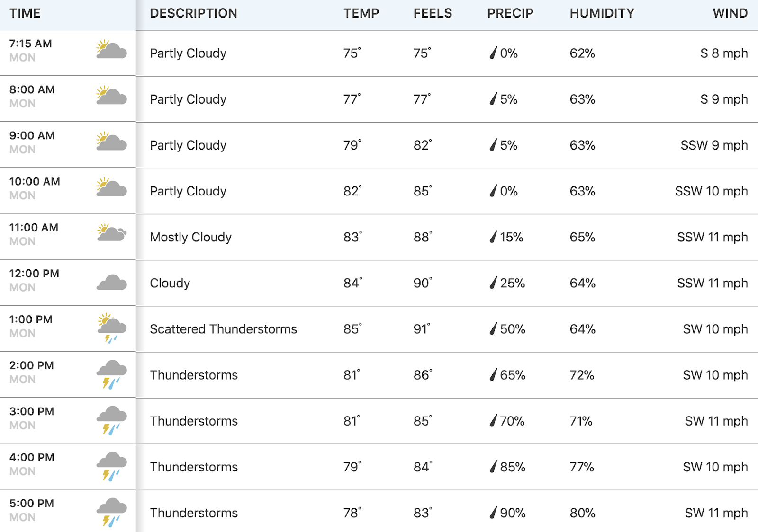Click the Mostly Cloudy description text
This screenshot has height=532, width=758.
point(191,237)
